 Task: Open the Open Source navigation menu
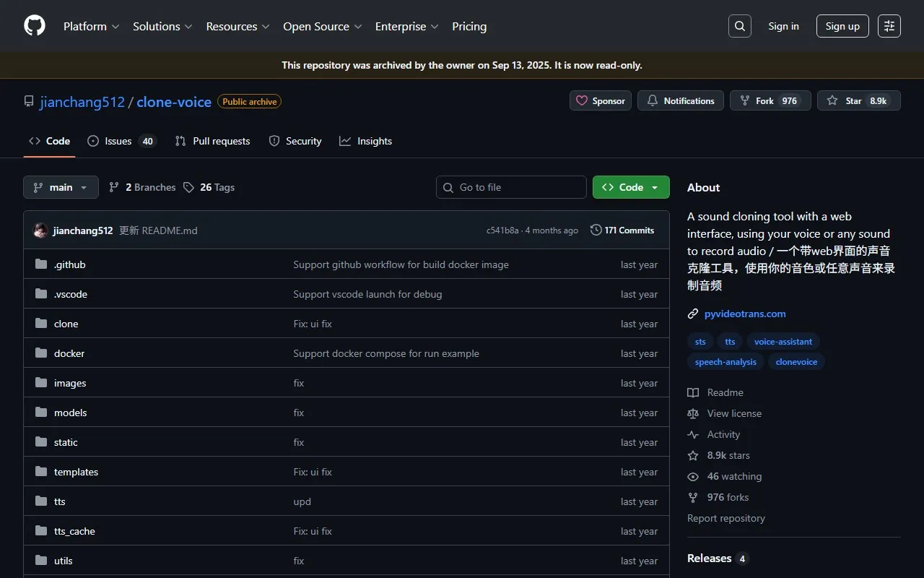322,26
